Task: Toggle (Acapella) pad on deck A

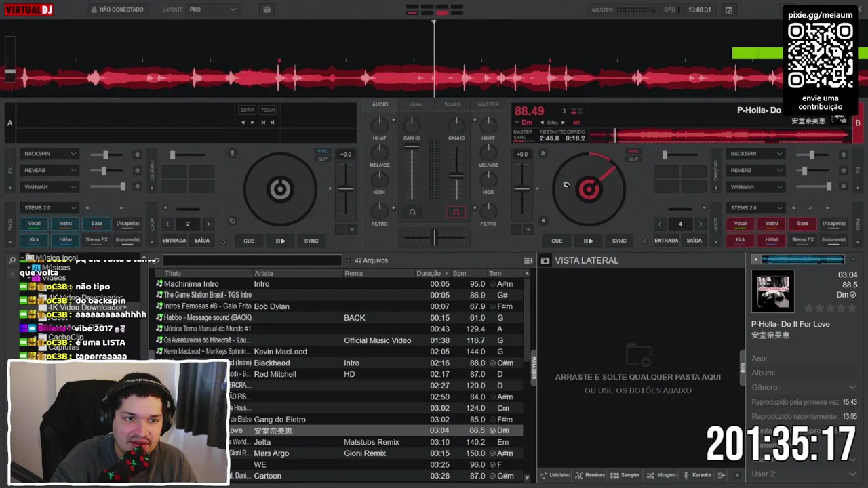Action: click(x=127, y=223)
